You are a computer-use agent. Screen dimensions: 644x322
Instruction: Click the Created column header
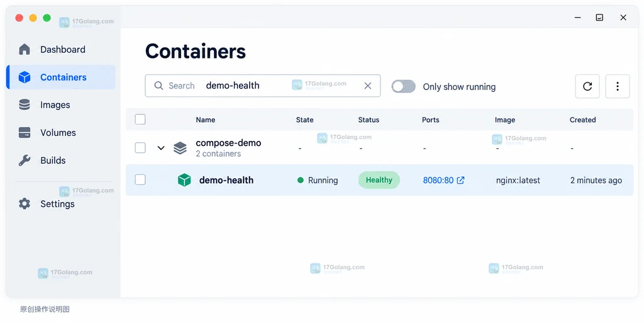click(x=582, y=120)
